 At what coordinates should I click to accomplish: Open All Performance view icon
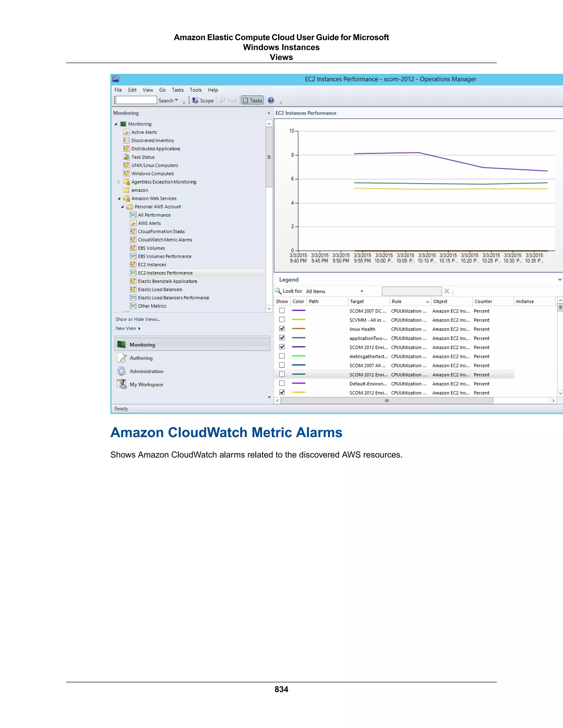click(133, 215)
